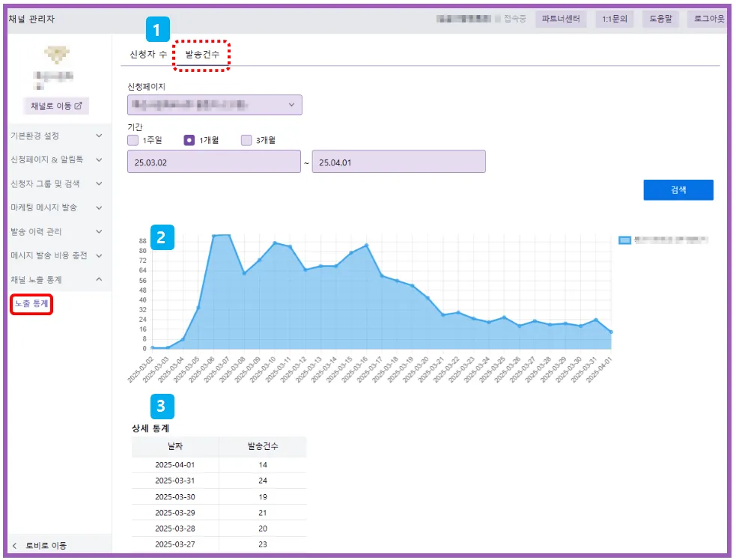Image resolution: width=736 pixels, height=560 pixels.
Task: Select the 2025-03-29 table row date
Action: [174, 513]
